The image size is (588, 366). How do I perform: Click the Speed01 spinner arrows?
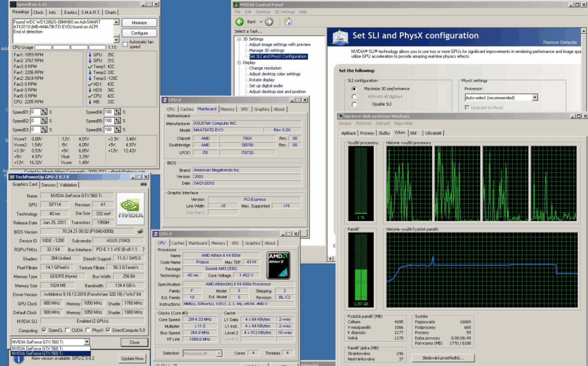coord(44,112)
